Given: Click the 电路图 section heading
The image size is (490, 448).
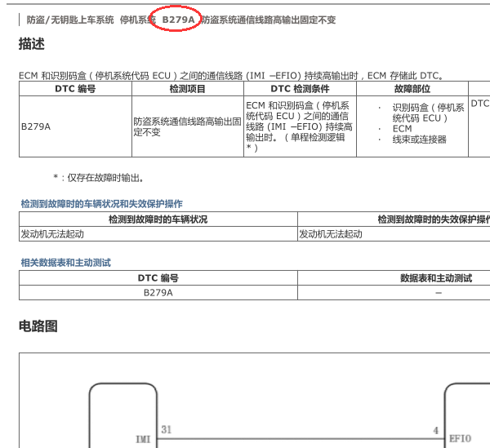Looking at the screenshot, I should click(38, 326).
